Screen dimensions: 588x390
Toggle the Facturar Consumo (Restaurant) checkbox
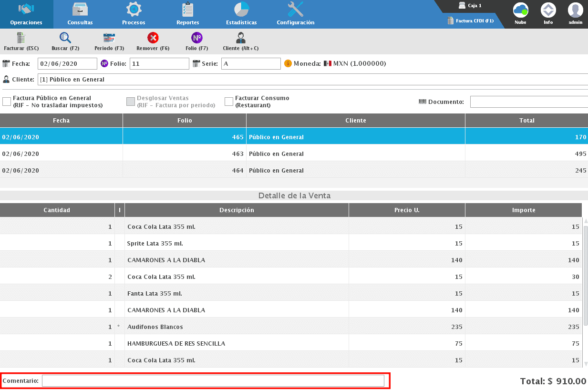(229, 102)
